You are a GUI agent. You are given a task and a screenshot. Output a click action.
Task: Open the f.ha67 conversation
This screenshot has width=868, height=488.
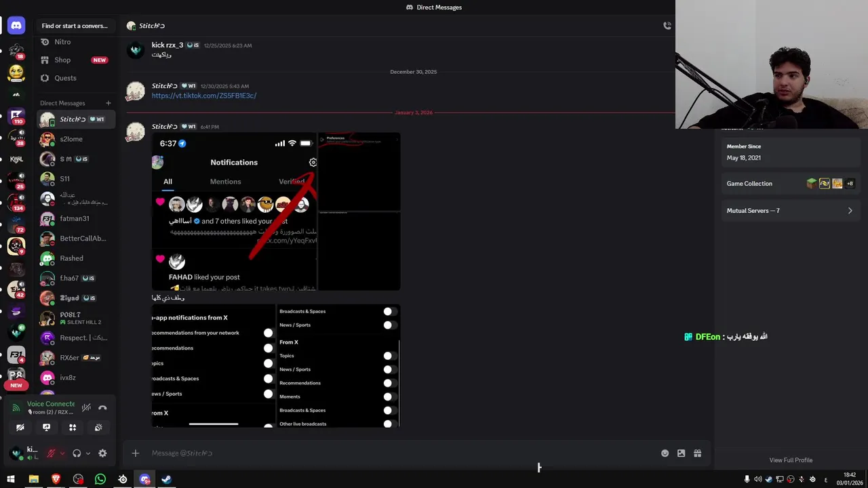(76, 279)
